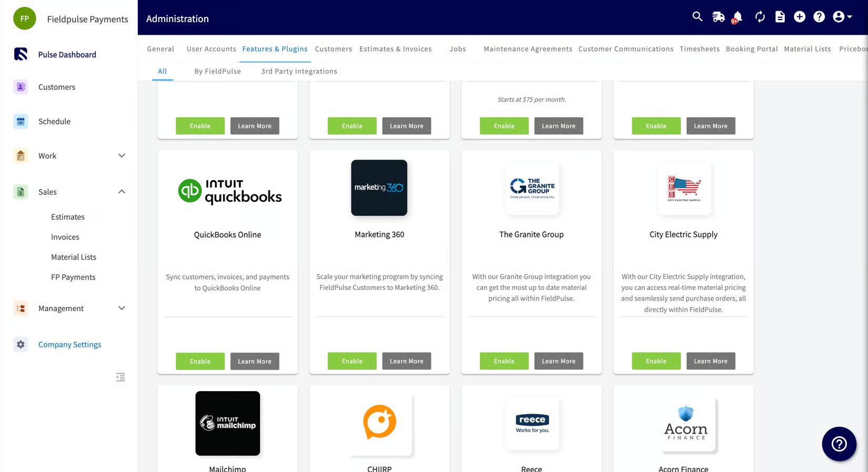This screenshot has width=868, height=472.
Task: Expand the Work menu chevron
Action: pos(122,156)
